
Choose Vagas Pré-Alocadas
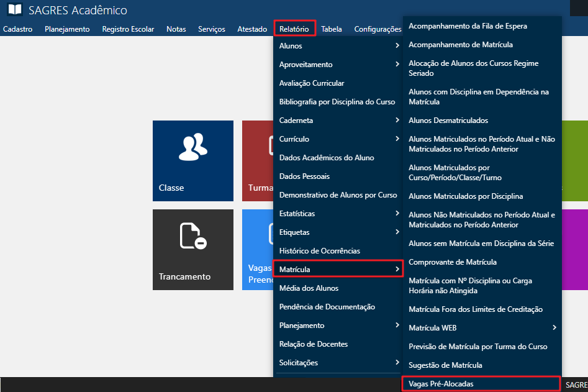481,384
